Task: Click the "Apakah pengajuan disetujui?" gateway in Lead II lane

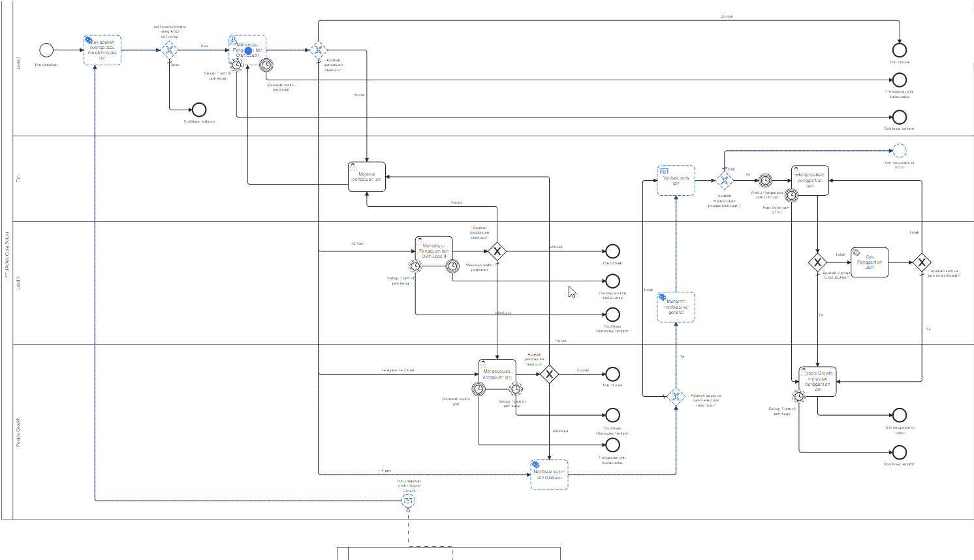Action: point(497,251)
